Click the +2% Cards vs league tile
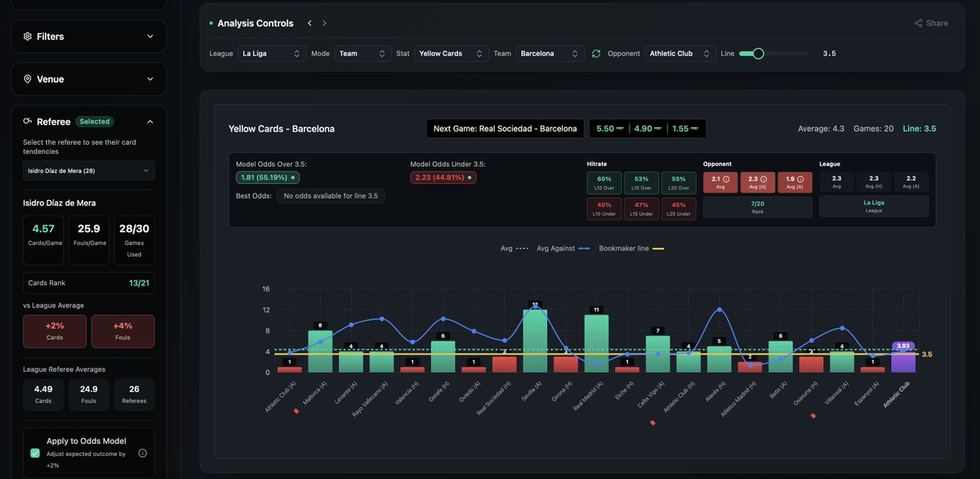 click(x=55, y=331)
